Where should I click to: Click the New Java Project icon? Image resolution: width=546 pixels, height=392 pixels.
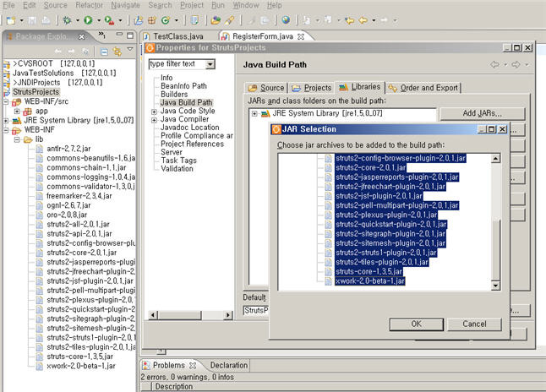[x=139, y=20]
